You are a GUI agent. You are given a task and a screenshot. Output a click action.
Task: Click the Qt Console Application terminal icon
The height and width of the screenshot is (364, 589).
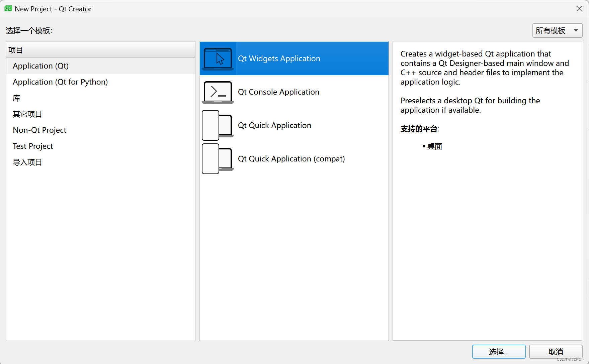(x=218, y=92)
